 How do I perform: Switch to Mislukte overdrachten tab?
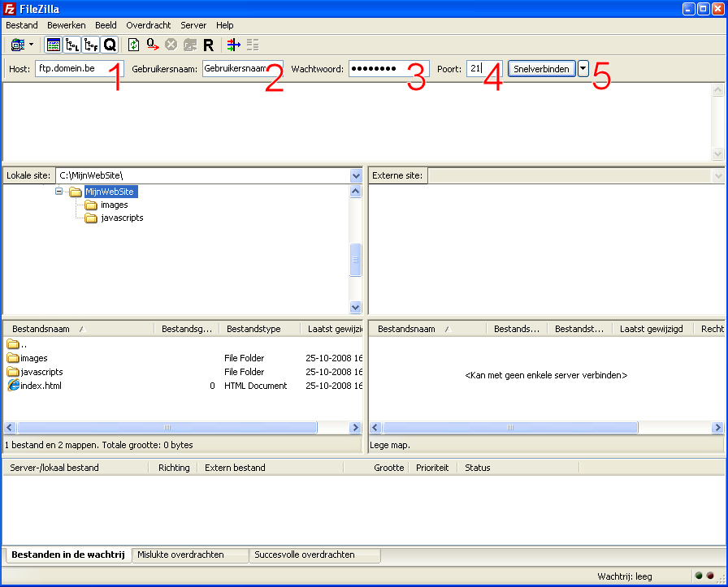pos(190,555)
